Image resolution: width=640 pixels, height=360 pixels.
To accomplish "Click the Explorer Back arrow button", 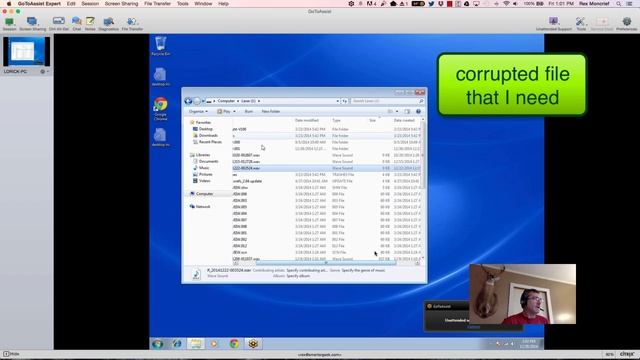I will [188, 101].
